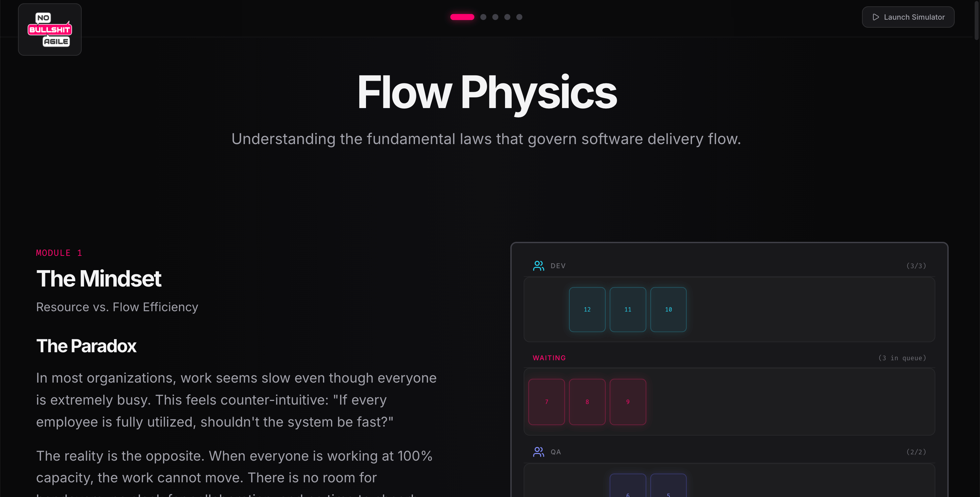This screenshot has height=497, width=980.
Task: Select the active pink progress indicator
Action: click(462, 17)
